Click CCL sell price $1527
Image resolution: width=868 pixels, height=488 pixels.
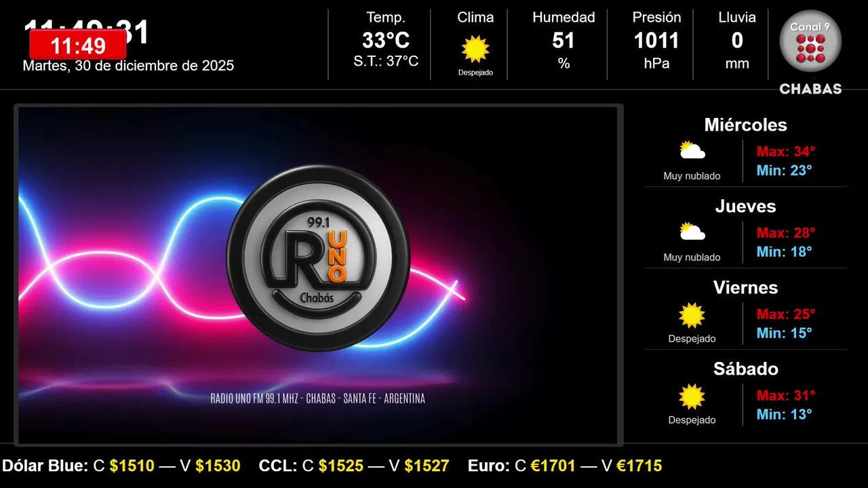pos(427,466)
